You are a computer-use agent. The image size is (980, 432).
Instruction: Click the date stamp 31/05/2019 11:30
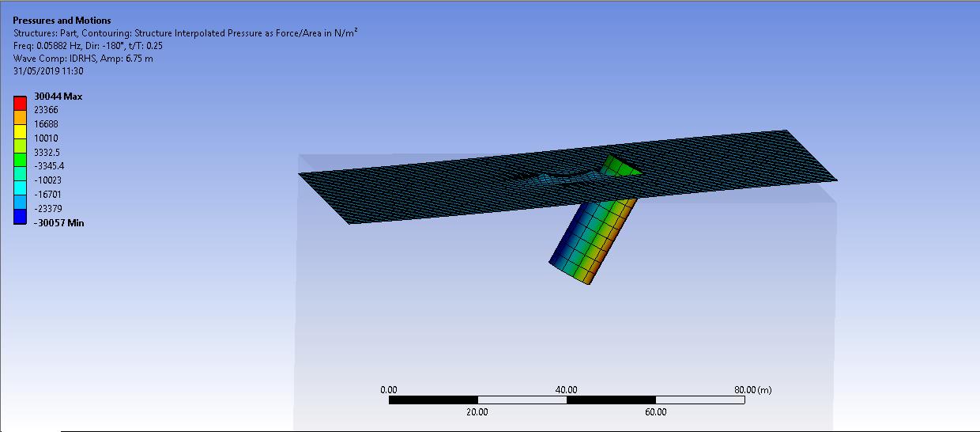click(x=48, y=70)
